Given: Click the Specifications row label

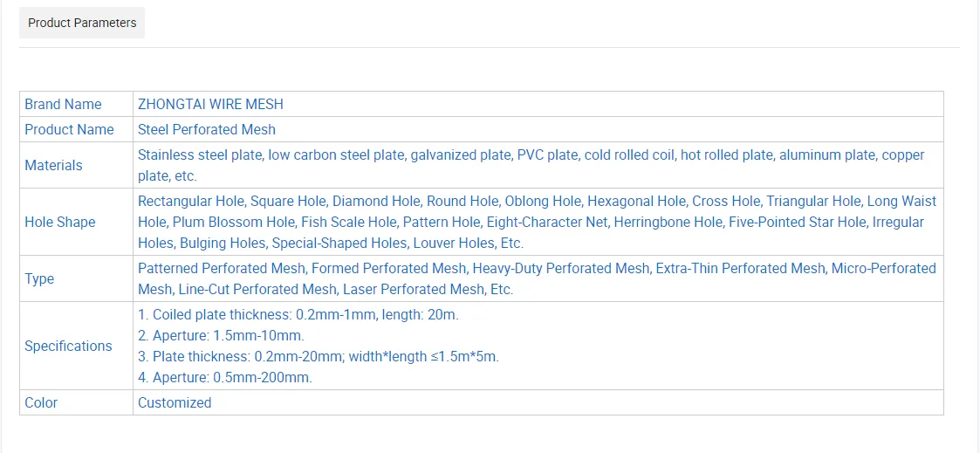Looking at the screenshot, I should [x=68, y=346].
